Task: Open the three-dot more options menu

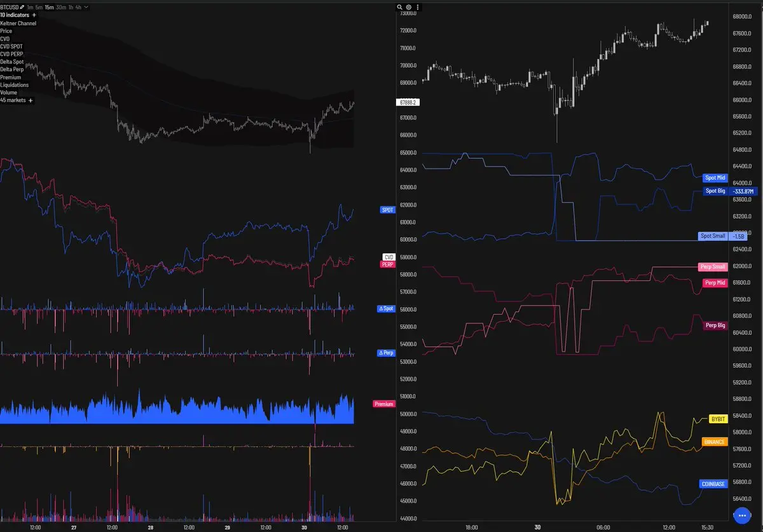Action: click(x=418, y=7)
